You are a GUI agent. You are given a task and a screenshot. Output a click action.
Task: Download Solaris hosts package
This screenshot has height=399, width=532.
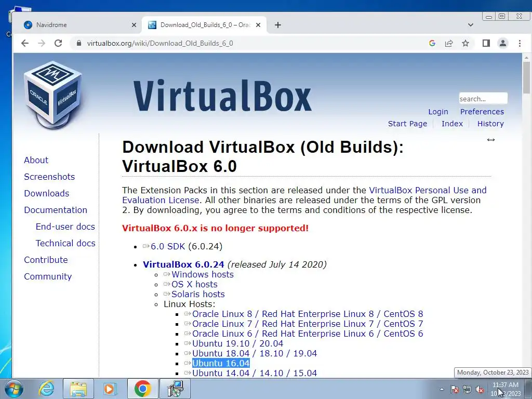(198, 294)
